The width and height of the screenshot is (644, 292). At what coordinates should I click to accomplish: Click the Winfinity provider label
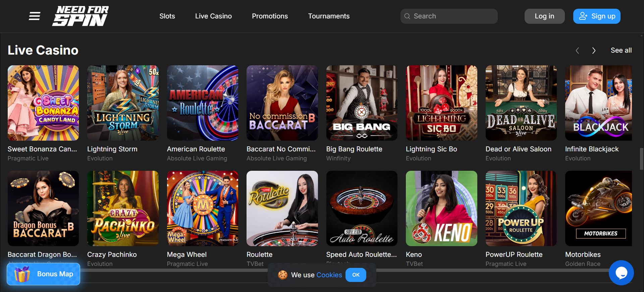(338, 158)
